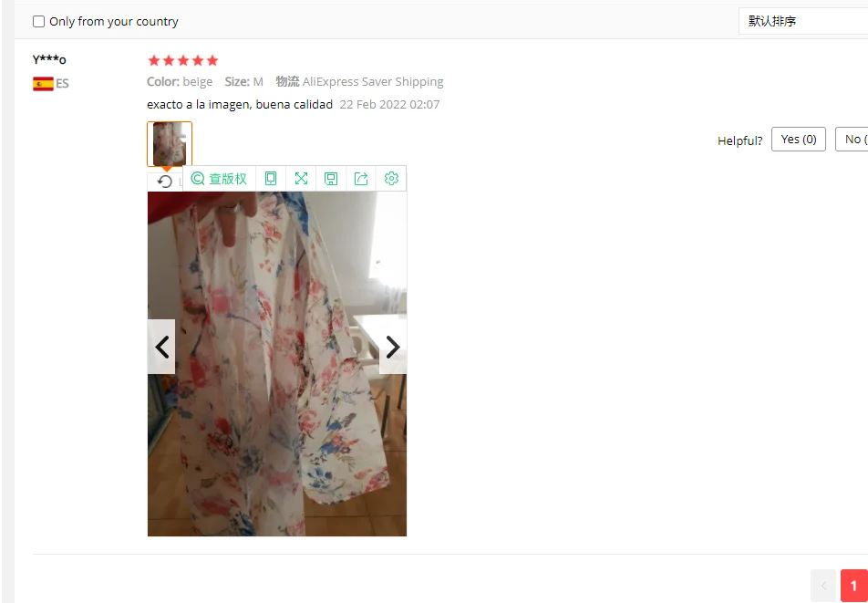Click the previous page arrow in pagination
The image size is (868, 603).
coord(823,586)
